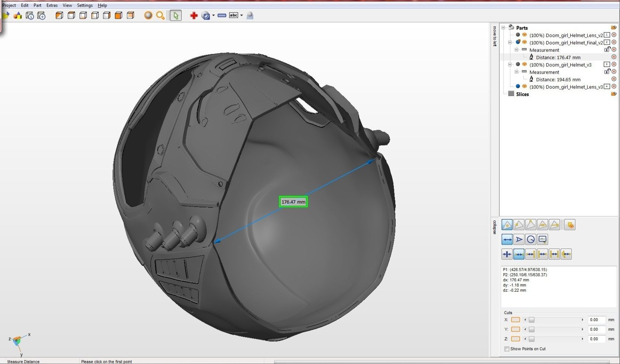Delete the Distance: 194.65 mm measurement
This screenshot has width=620, height=364.
coord(614,79)
